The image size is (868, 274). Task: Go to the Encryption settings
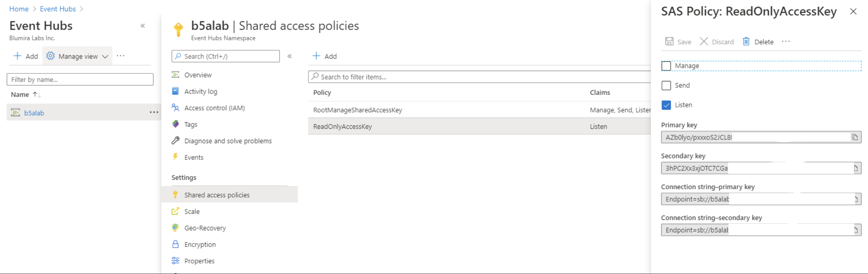click(x=200, y=245)
